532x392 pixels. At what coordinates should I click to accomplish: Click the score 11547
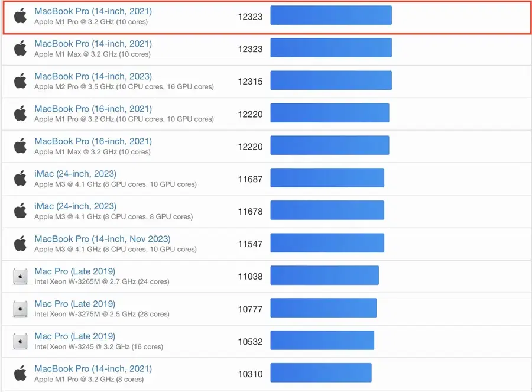251,244
